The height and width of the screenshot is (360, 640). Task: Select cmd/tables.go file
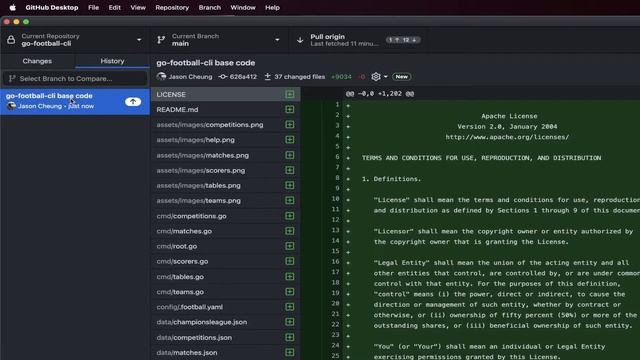click(x=226, y=277)
